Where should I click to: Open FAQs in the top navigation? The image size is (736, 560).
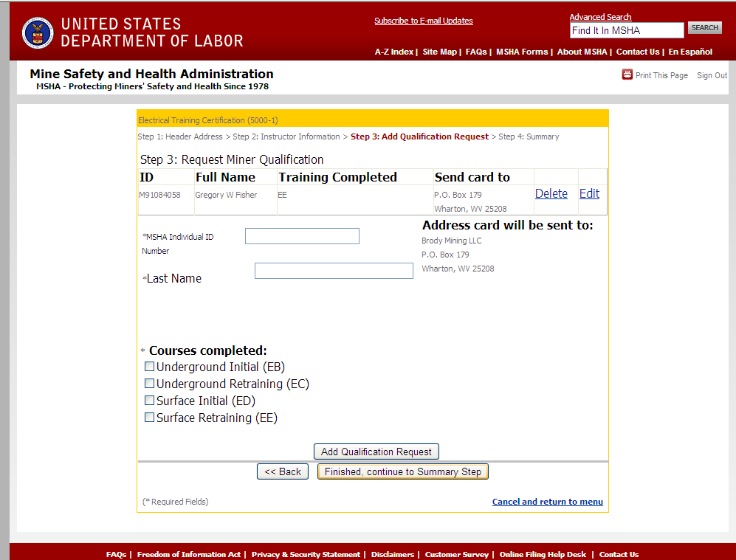click(x=476, y=52)
